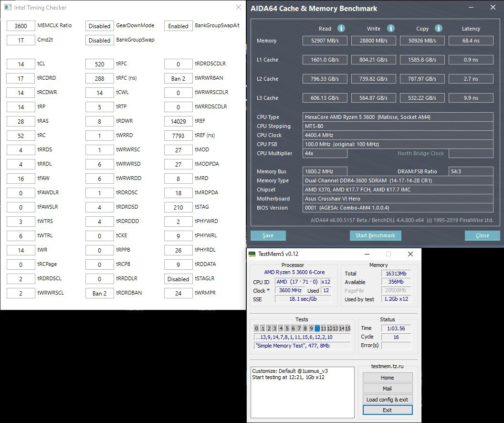Click the tRDWR value 8
This screenshot has width=504, height=423.
(x=100, y=121)
